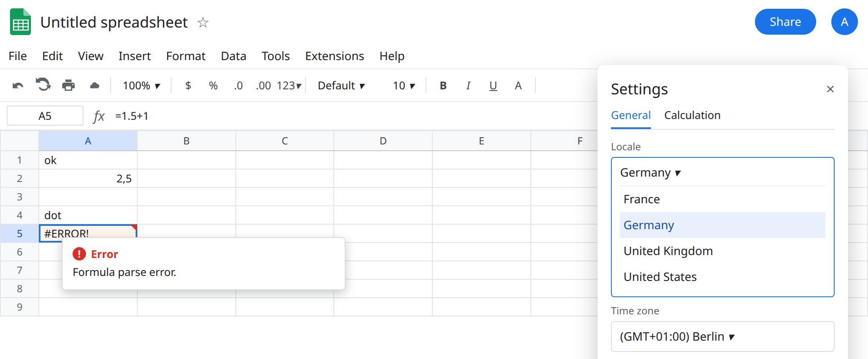Open the Extensions menu
Viewport: 868px width, 359px height.
334,56
